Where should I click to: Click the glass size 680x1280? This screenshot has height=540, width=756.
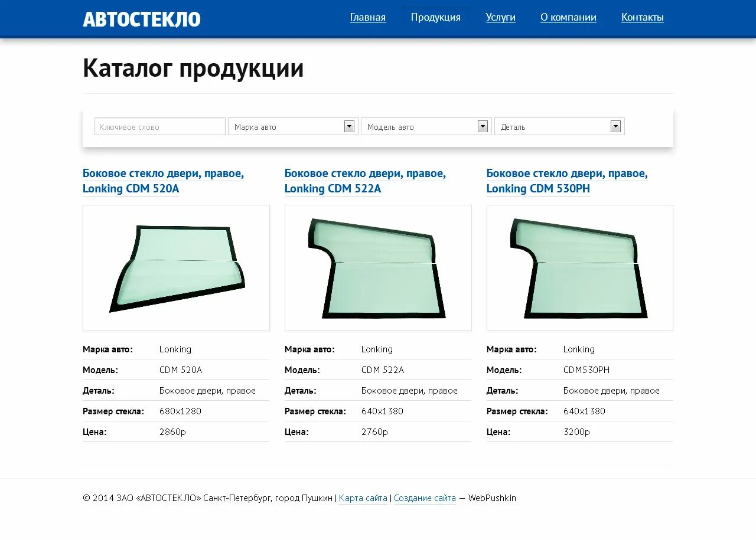pyautogui.click(x=180, y=411)
